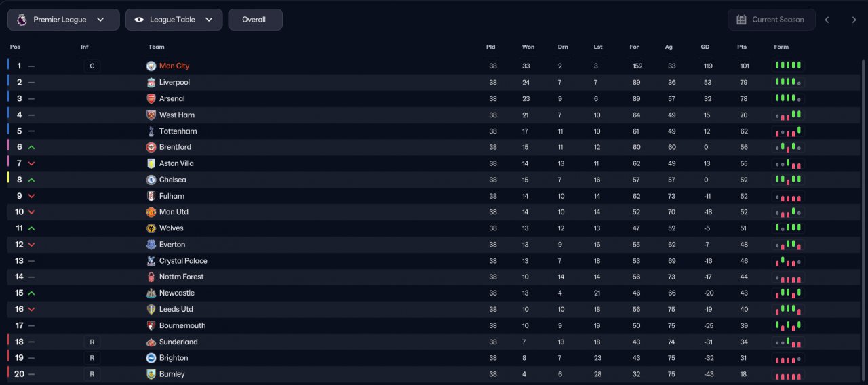Open the West Ham team link
This screenshot has height=385, width=868.
(x=177, y=115)
